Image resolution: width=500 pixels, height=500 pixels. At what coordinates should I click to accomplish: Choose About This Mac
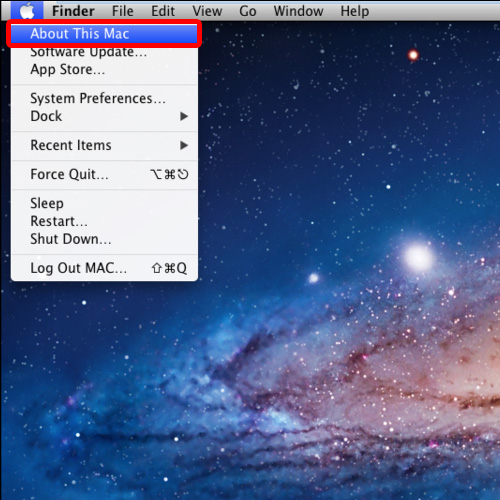[x=104, y=34]
